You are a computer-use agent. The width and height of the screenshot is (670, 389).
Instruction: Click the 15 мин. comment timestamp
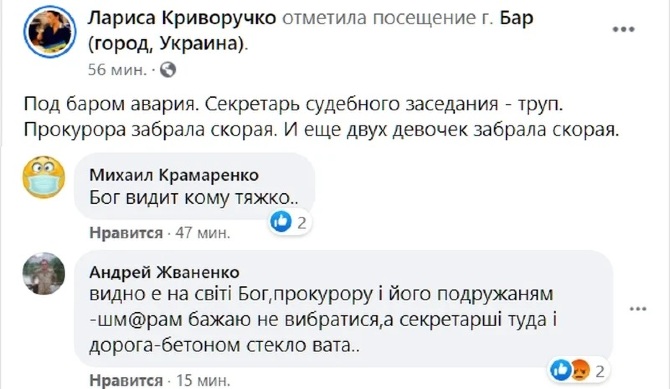pyautogui.click(x=203, y=380)
